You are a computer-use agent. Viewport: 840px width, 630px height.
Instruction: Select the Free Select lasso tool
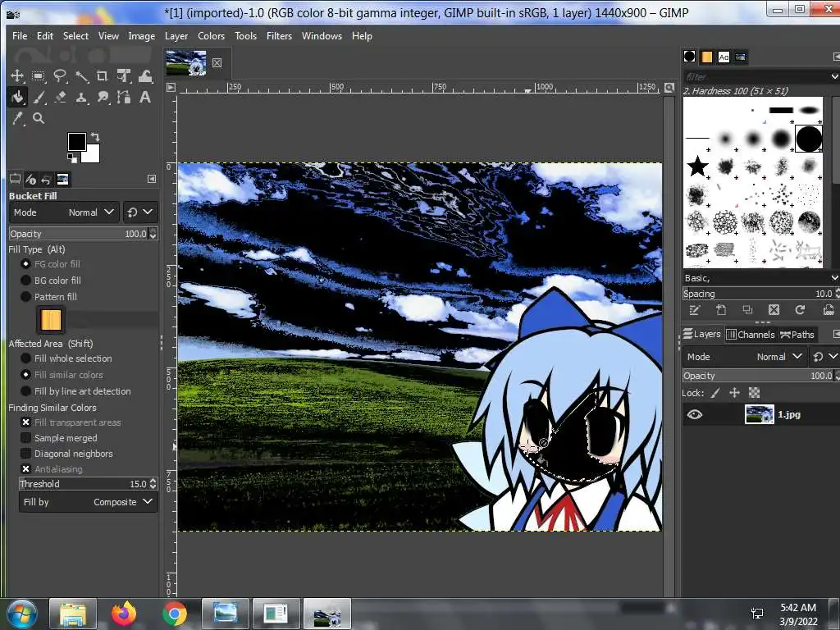[60, 76]
